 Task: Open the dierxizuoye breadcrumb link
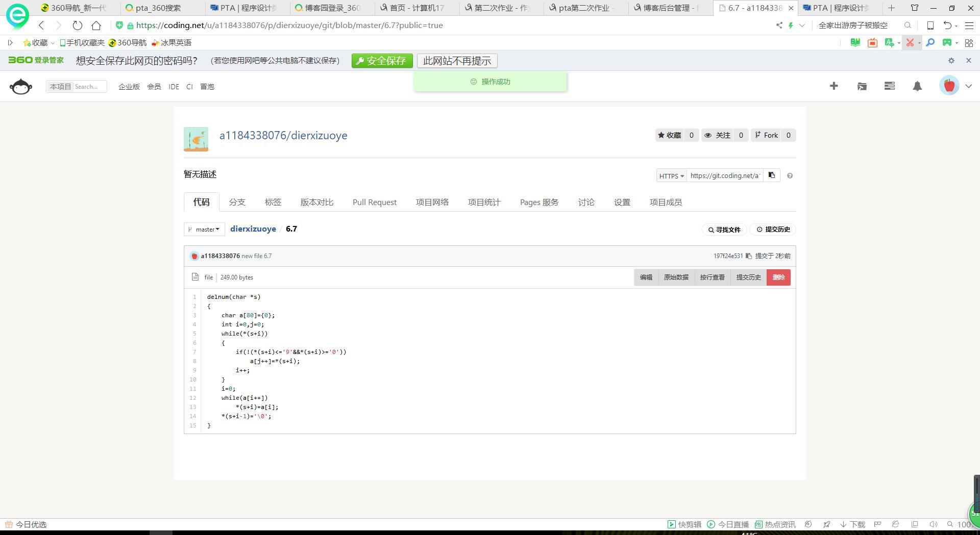pyautogui.click(x=253, y=229)
